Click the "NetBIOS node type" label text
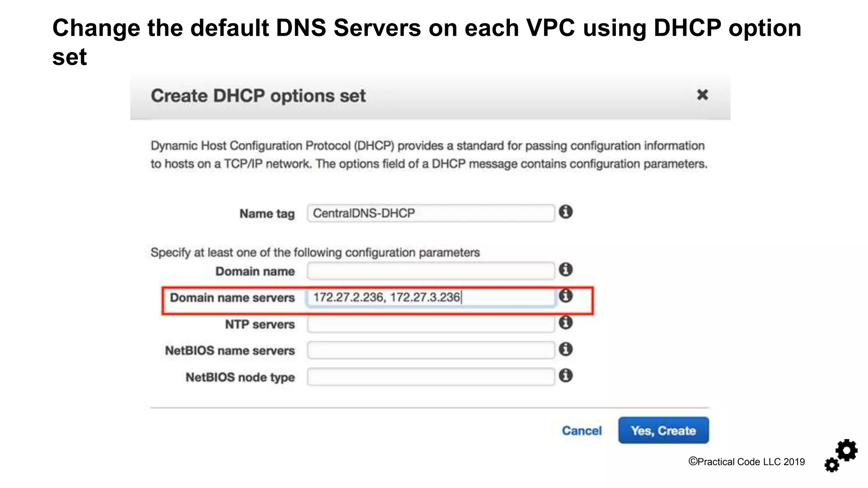 (240, 377)
